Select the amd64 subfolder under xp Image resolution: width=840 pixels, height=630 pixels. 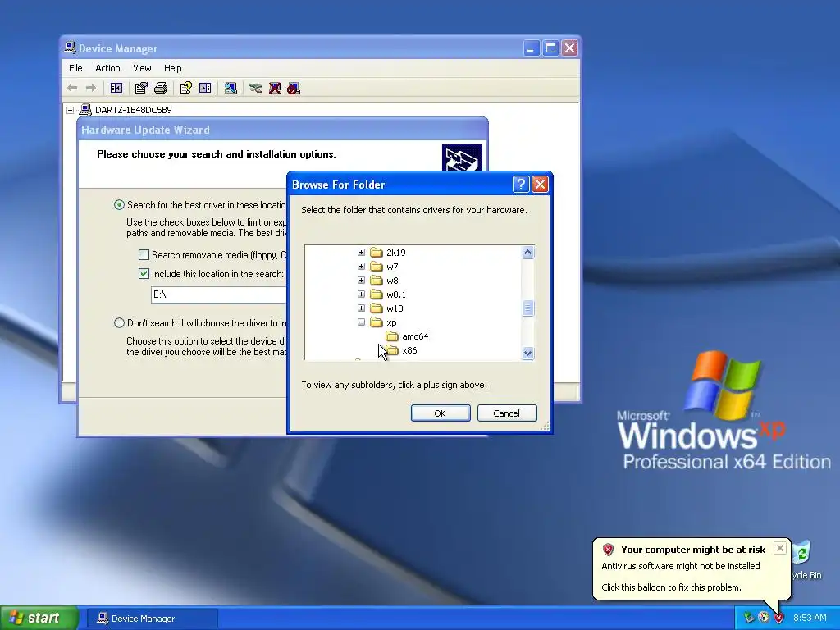[415, 336]
